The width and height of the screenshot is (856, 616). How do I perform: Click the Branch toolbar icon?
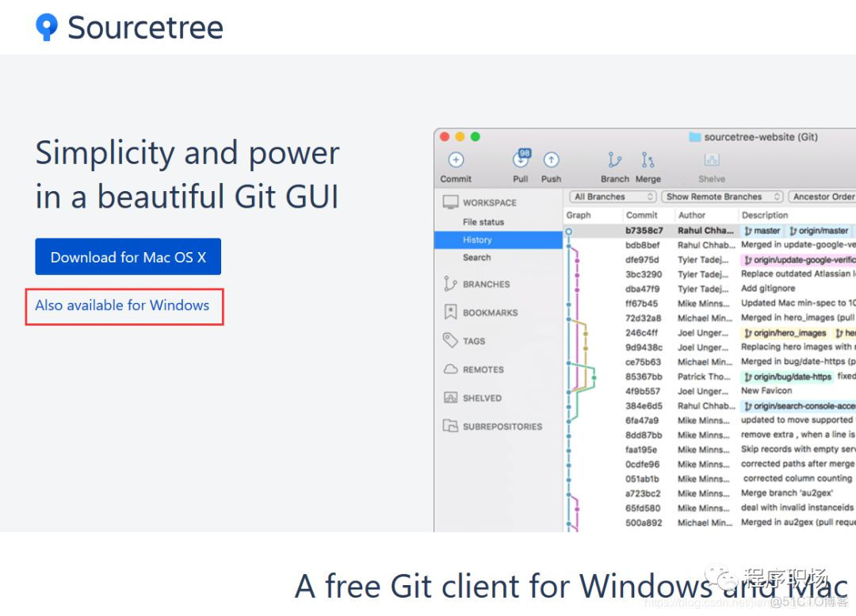615,160
